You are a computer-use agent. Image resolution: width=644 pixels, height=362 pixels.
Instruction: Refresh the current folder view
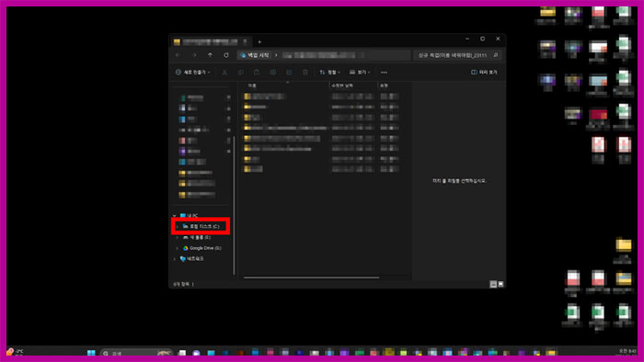point(226,55)
